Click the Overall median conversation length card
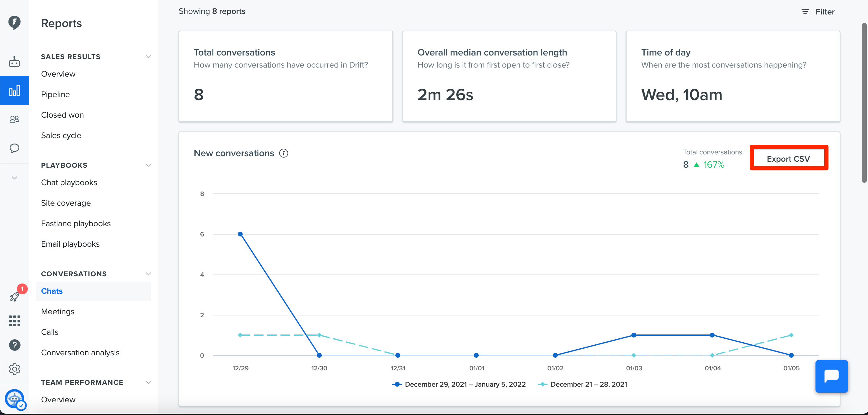 [x=509, y=77]
